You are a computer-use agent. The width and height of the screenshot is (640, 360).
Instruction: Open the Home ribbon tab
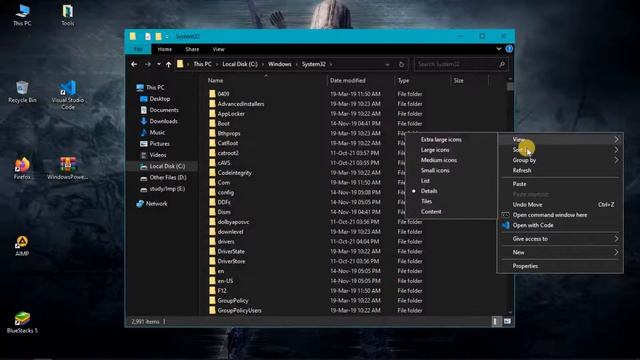[164, 49]
